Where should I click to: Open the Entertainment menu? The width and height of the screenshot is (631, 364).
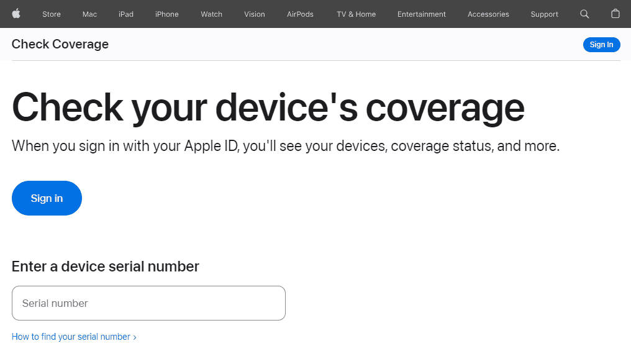coord(421,14)
